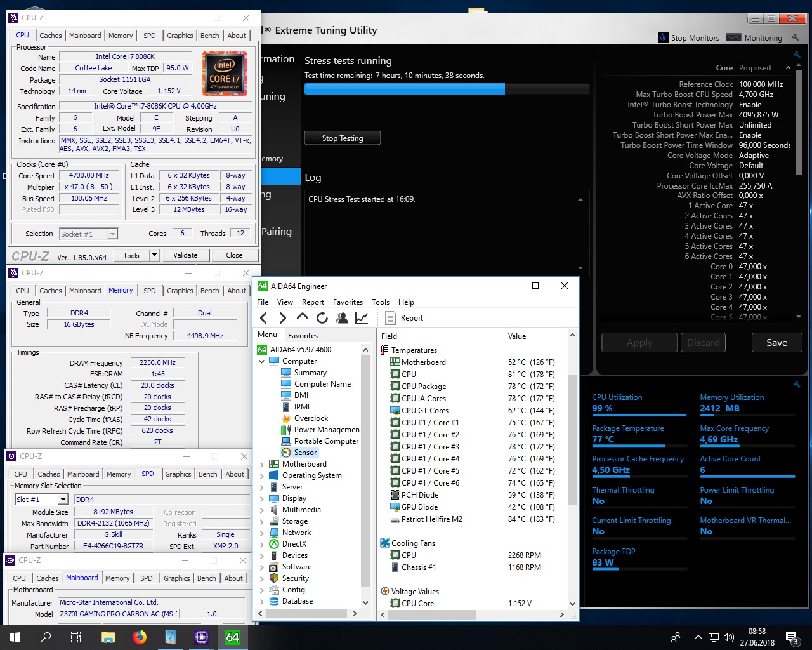Click Validate button in CPU-Z

coord(185,255)
